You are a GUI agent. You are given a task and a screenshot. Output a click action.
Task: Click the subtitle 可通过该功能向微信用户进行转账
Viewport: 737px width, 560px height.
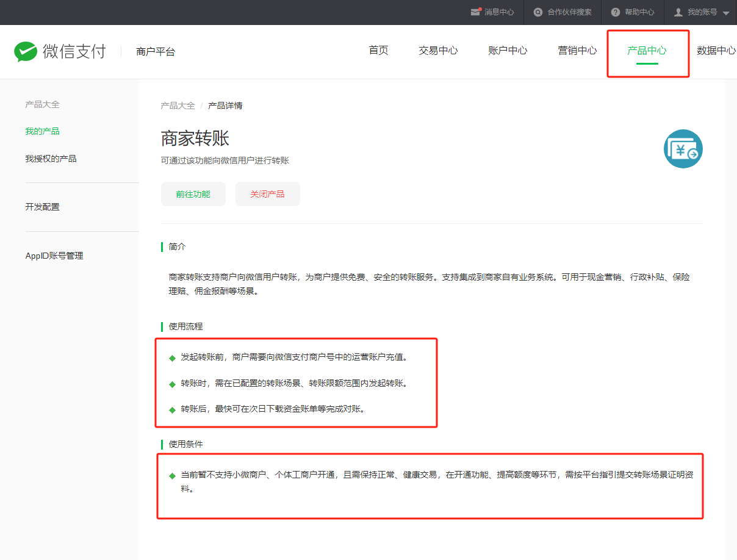(x=225, y=160)
